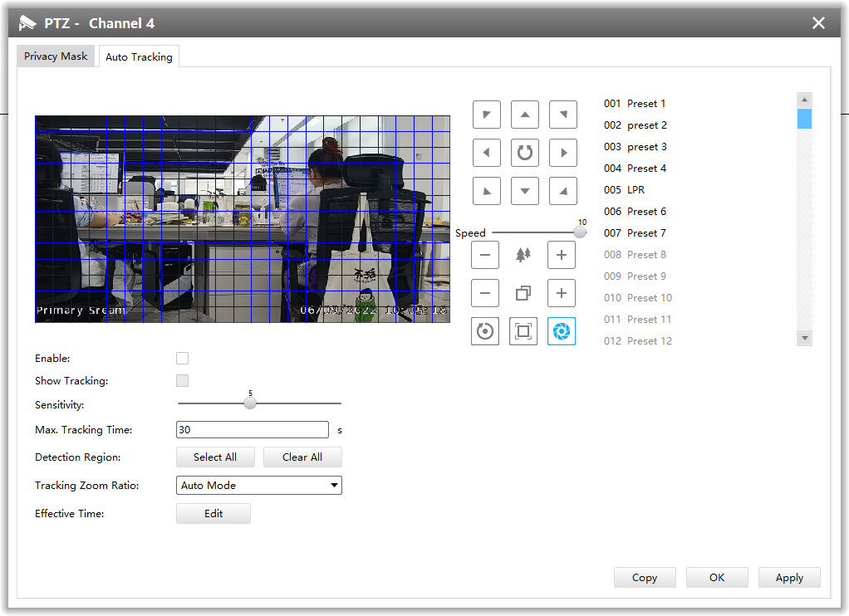Tilt camera down with the down arrow

coord(524,191)
